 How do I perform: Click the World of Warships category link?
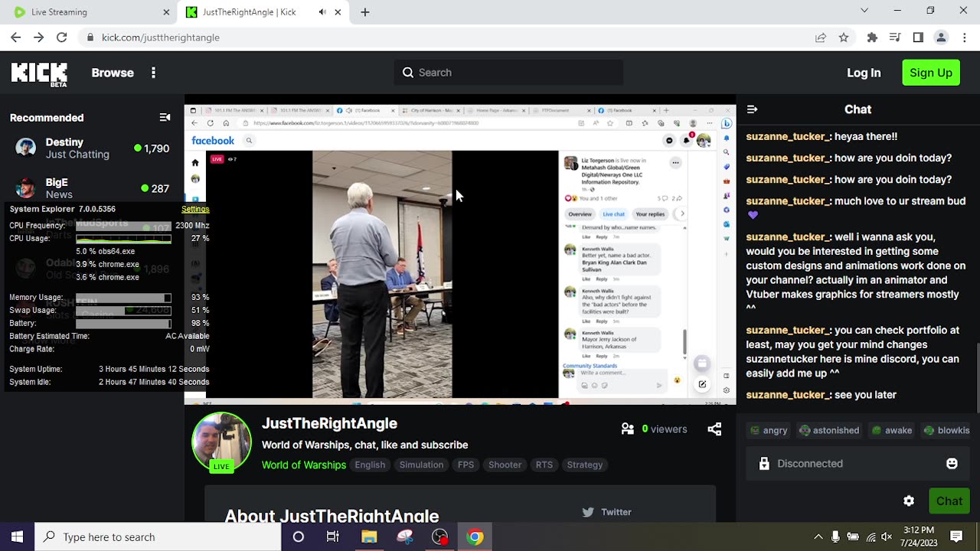tap(304, 465)
